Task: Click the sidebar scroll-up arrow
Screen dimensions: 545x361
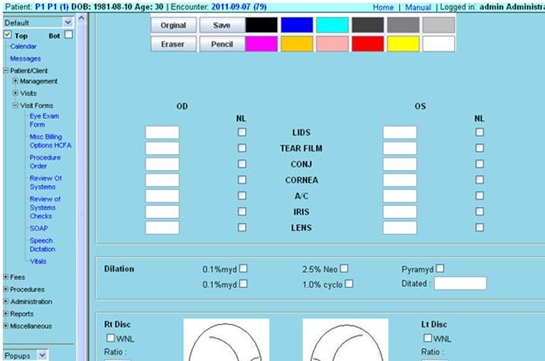Action: (81, 18)
